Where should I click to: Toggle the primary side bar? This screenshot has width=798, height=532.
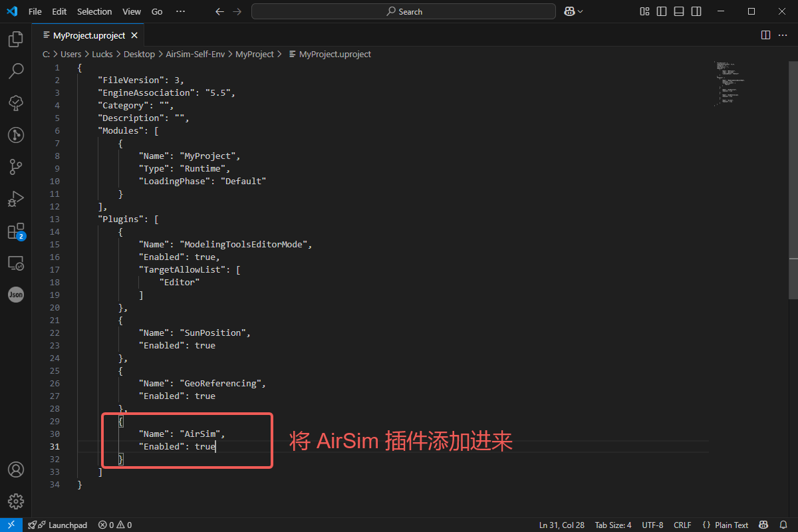662,11
